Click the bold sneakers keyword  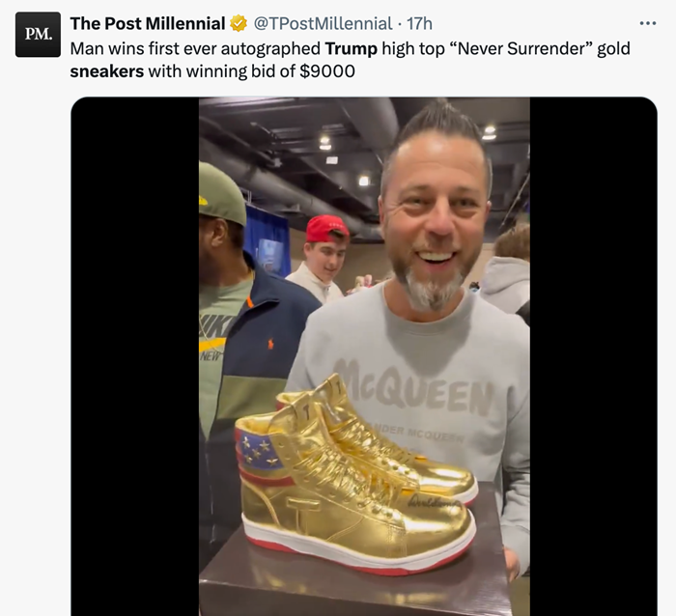pos(107,71)
